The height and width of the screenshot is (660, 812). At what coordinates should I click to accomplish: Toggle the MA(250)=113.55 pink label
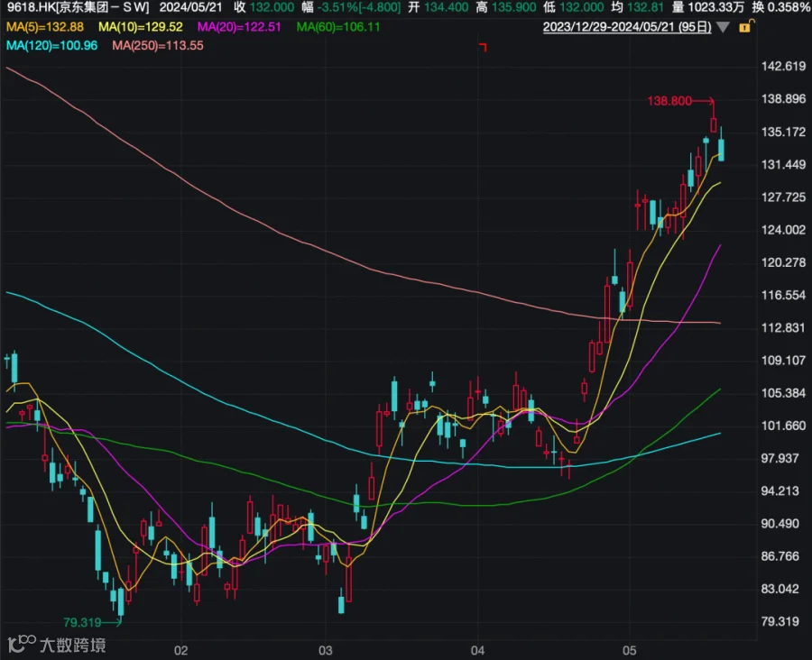pyautogui.click(x=158, y=46)
